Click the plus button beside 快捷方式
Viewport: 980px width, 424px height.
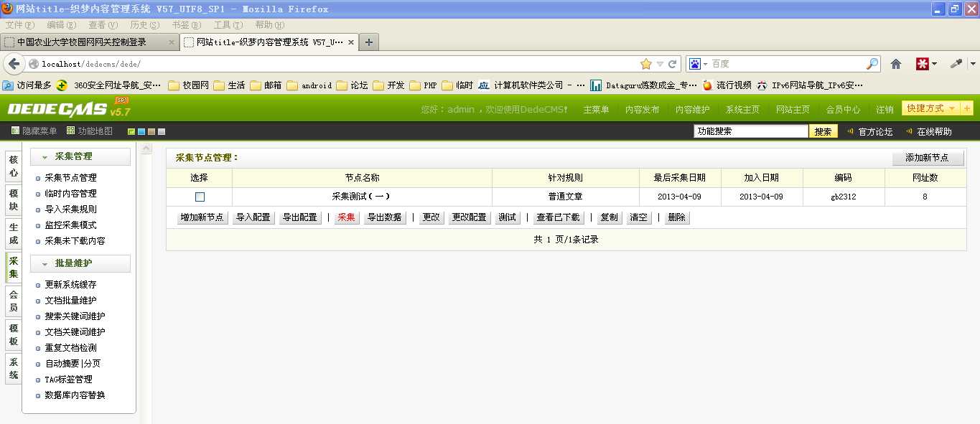point(966,108)
